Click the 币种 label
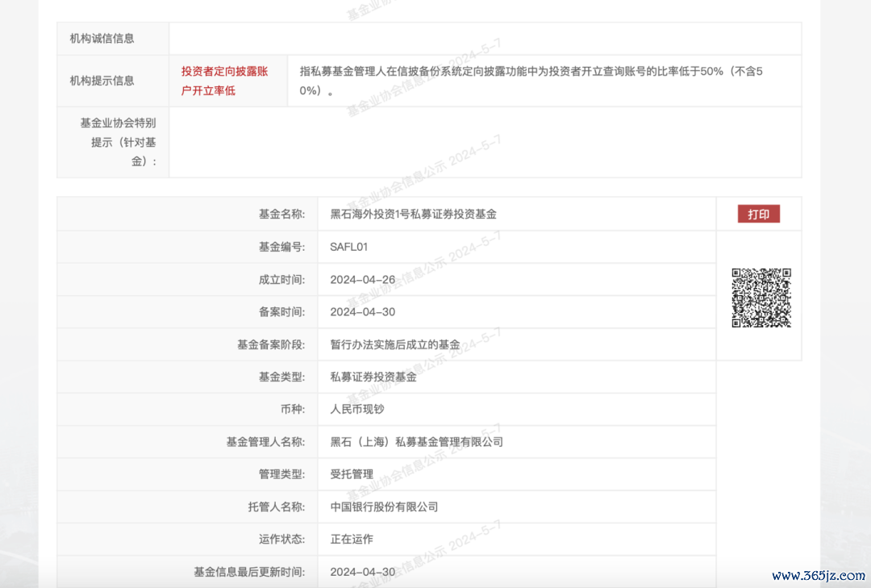The image size is (871, 588). [x=293, y=409]
